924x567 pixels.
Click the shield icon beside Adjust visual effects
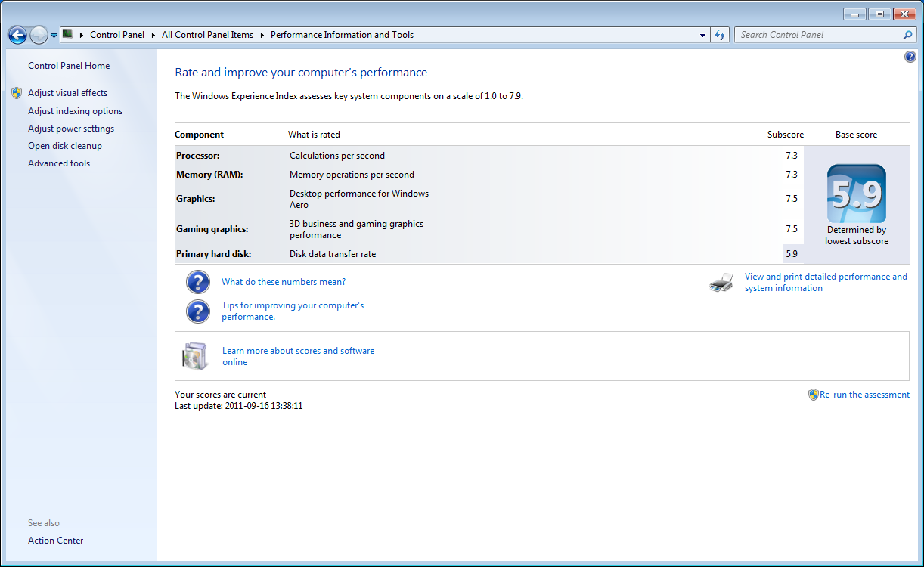(17, 93)
